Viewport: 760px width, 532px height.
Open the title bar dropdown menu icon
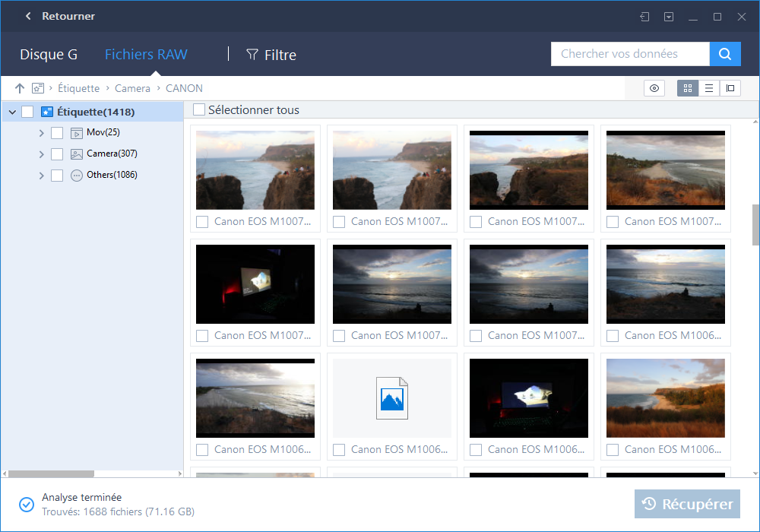[x=668, y=17]
